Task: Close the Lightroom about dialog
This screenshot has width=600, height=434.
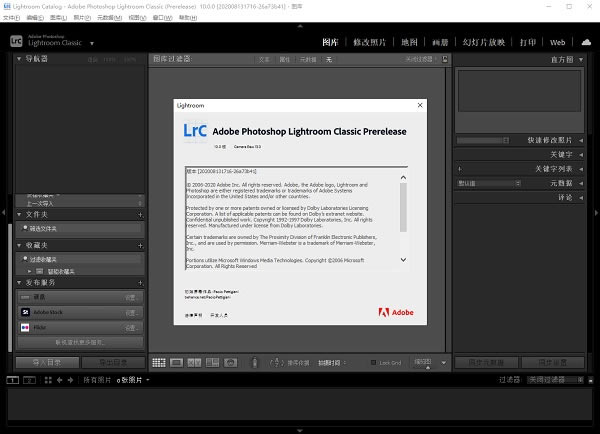Action: [420, 104]
